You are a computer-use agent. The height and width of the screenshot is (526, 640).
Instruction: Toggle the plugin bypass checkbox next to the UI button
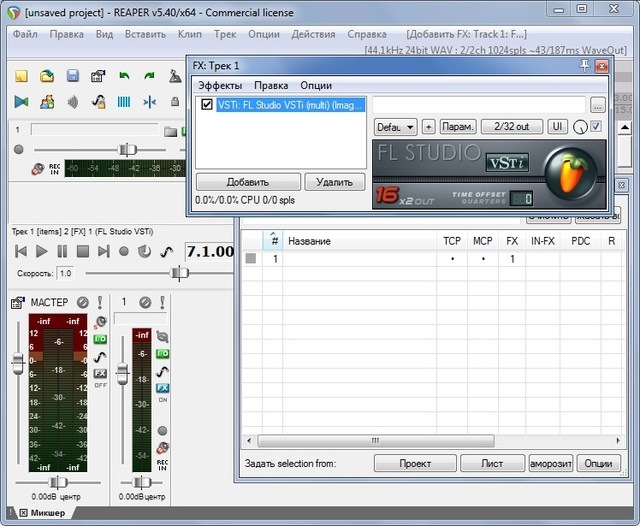596,127
